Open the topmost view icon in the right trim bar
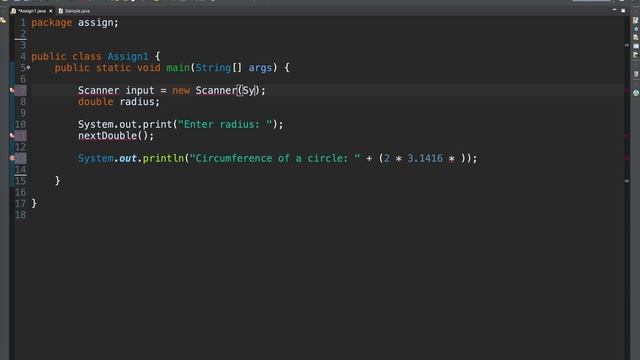Image resolution: width=640 pixels, height=360 pixels. pos(636,20)
